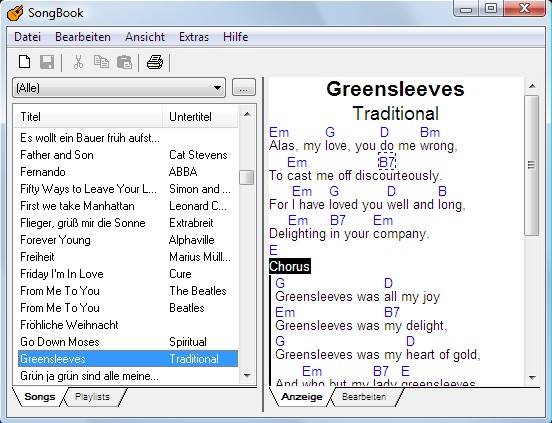Image resolution: width=552 pixels, height=423 pixels.
Task: Click the Cut scissors icon
Action: 78,62
